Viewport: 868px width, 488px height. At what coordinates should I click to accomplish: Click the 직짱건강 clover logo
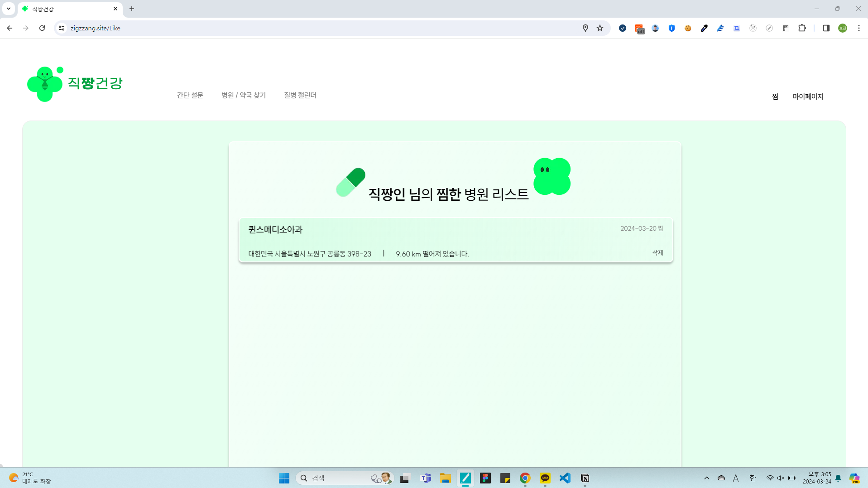tap(45, 84)
